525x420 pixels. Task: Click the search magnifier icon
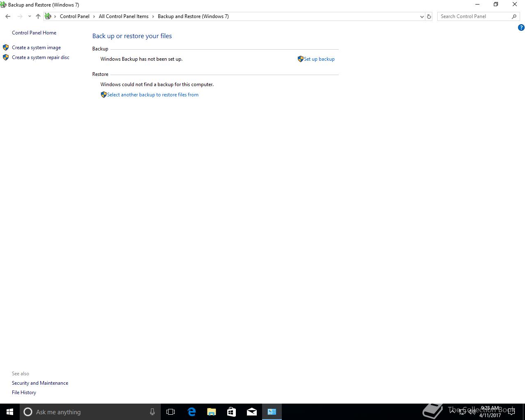pos(514,16)
